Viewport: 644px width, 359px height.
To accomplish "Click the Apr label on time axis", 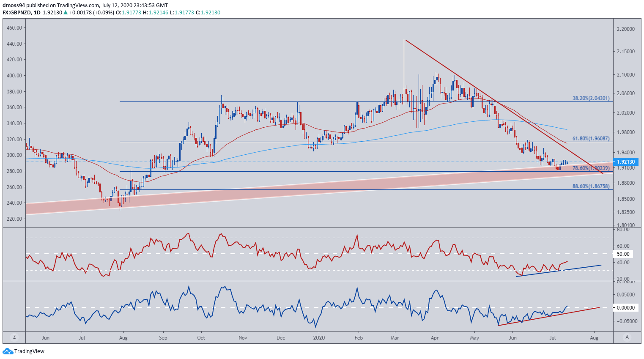I will pyautogui.click(x=435, y=338).
